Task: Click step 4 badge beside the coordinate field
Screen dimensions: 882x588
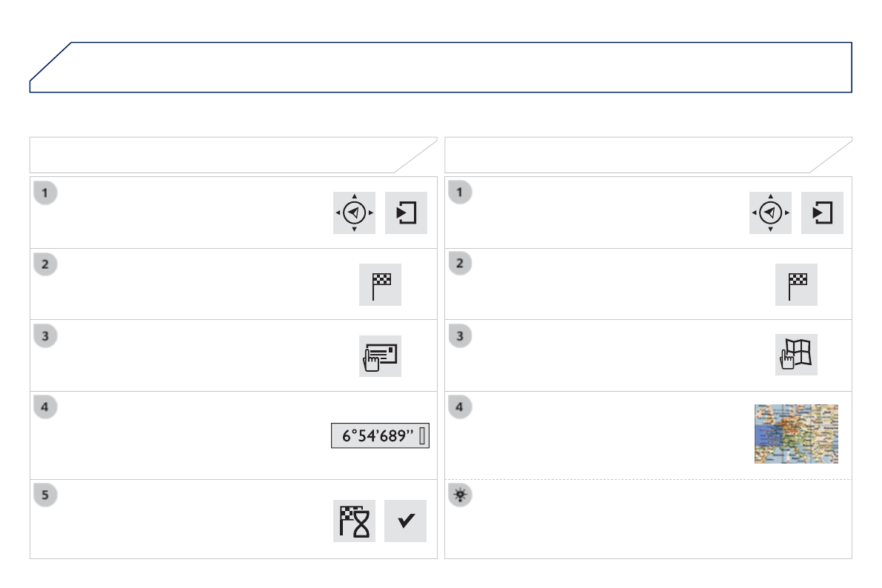Action: pyautogui.click(x=44, y=407)
